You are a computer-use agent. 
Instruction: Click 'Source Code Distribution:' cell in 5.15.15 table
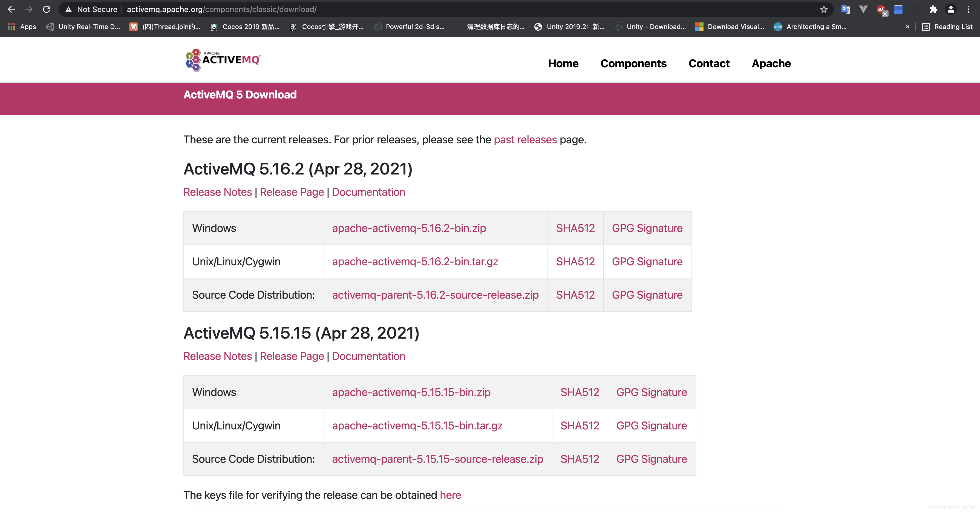click(254, 459)
